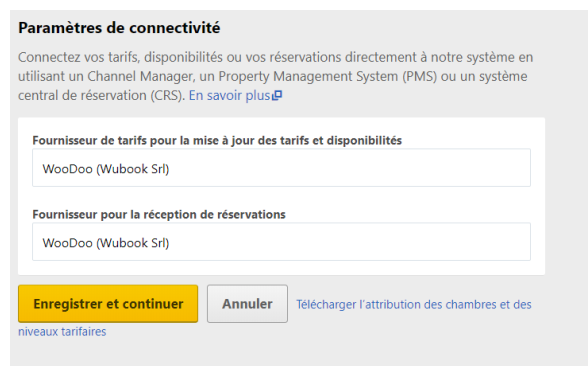The width and height of the screenshot is (588, 366).
Task: Click the niveaux tarifaires link text
Action: pyautogui.click(x=62, y=332)
